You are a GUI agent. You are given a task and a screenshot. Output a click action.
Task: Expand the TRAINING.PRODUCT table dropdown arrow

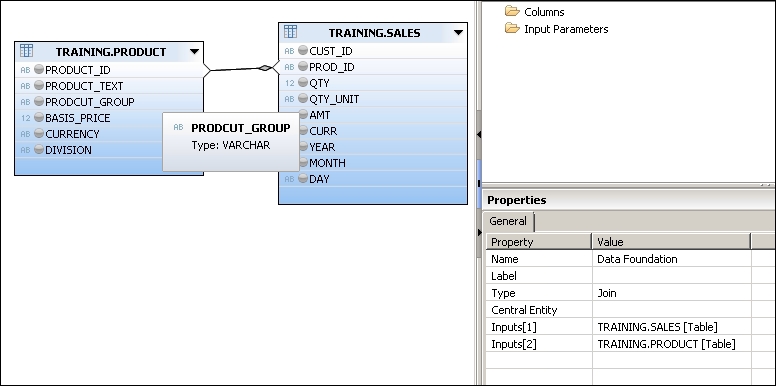(194, 51)
